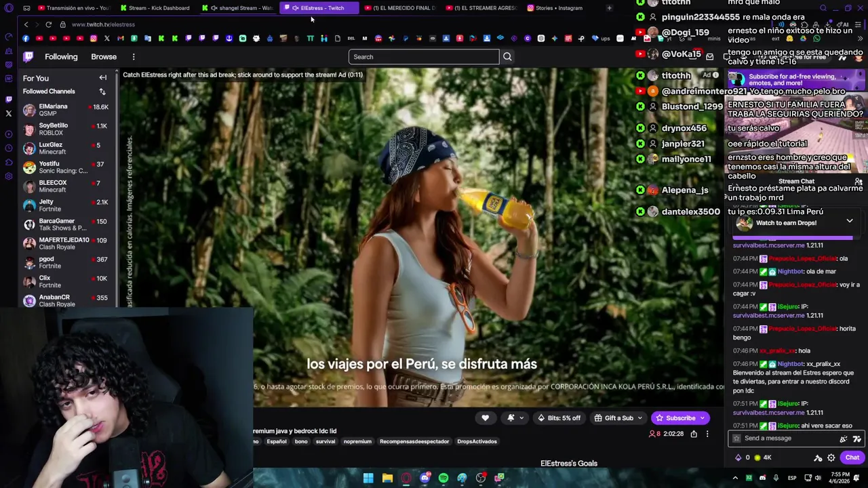This screenshot has height=488, width=868.
Task: Select the nopremium tag
Action: click(357, 442)
